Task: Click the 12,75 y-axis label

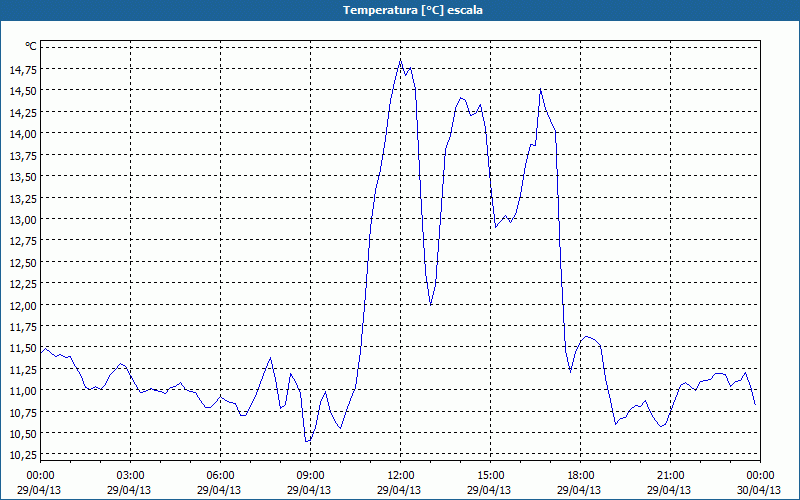Action: pyautogui.click(x=22, y=241)
